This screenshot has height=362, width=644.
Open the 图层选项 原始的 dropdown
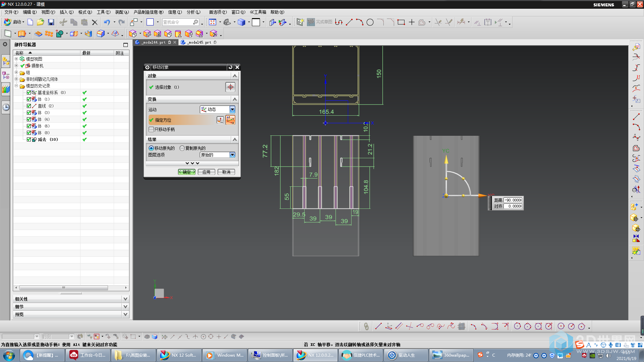pyautogui.click(x=218, y=155)
